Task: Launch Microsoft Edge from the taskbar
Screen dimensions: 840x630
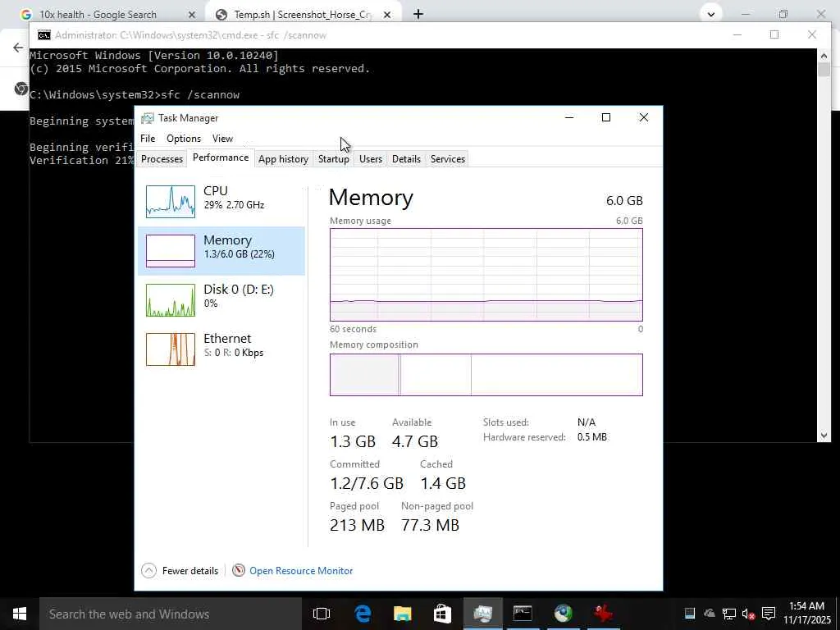Action: click(x=363, y=614)
